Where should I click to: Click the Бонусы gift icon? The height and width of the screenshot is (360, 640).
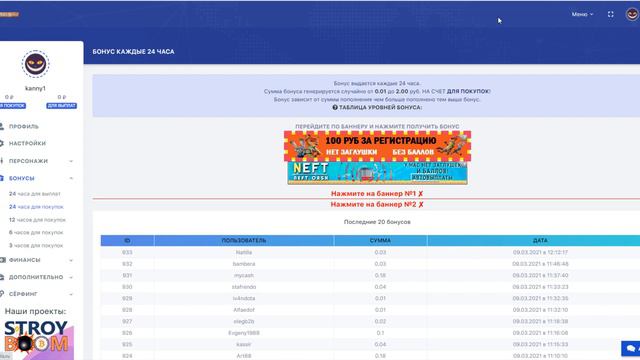[2, 178]
